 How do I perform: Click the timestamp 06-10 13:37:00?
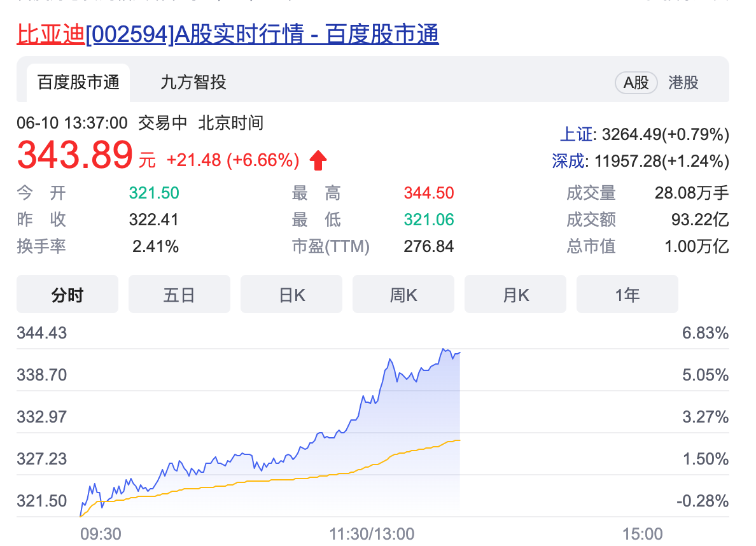click(x=73, y=123)
